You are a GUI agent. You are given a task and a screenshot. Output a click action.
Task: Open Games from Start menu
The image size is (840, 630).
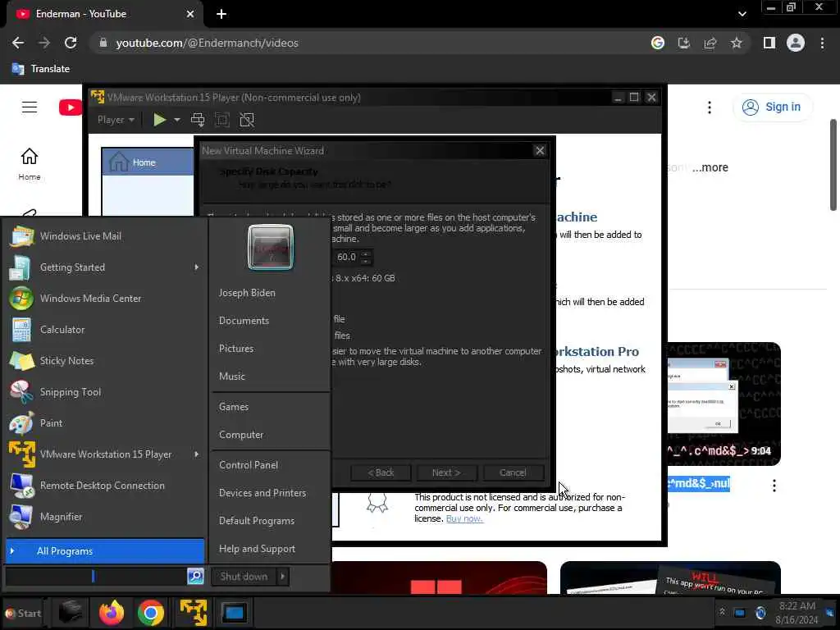(234, 407)
